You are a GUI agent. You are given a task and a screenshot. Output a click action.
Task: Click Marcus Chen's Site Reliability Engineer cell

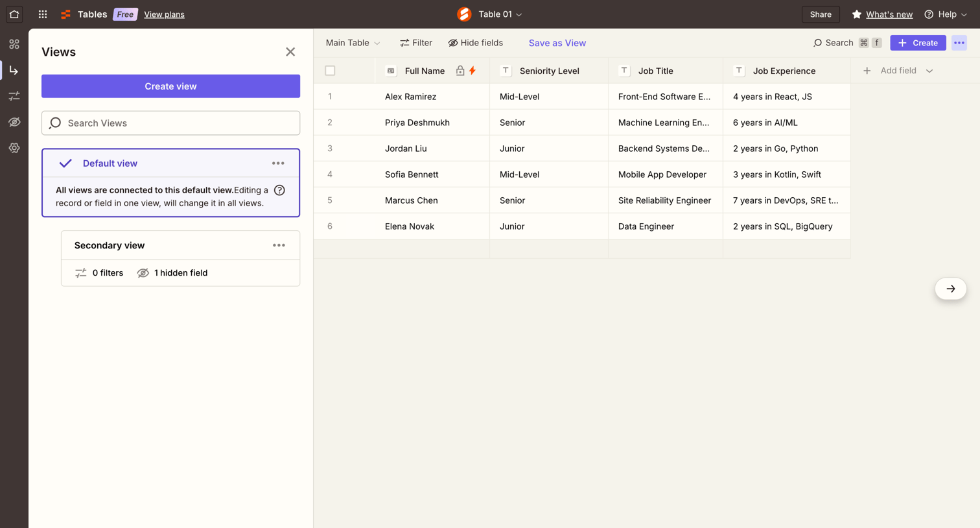[666, 200]
